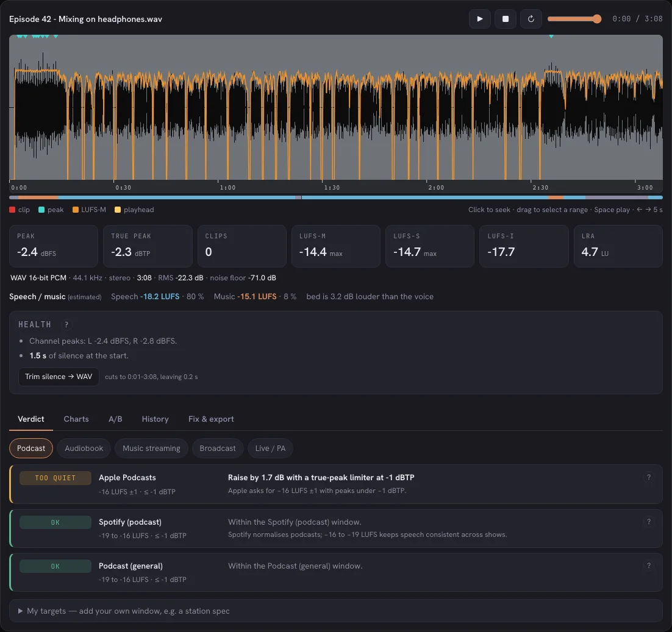Click the noise floor -71.0 dB text
This screenshot has width=672, height=632.
pyautogui.click(x=243, y=278)
